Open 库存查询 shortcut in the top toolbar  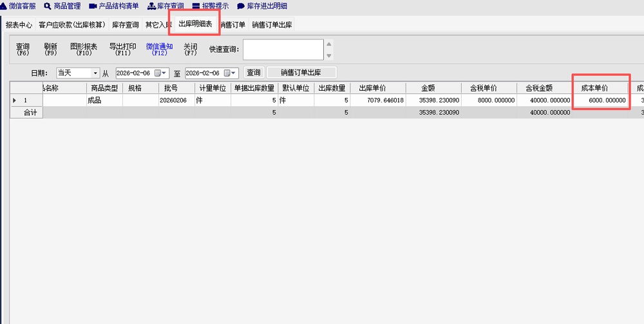coord(166,6)
